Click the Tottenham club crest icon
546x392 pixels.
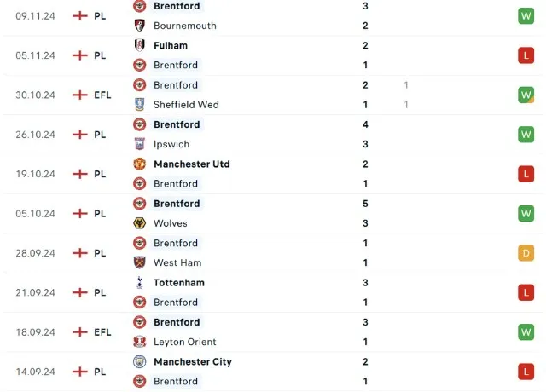pyautogui.click(x=140, y=282)
